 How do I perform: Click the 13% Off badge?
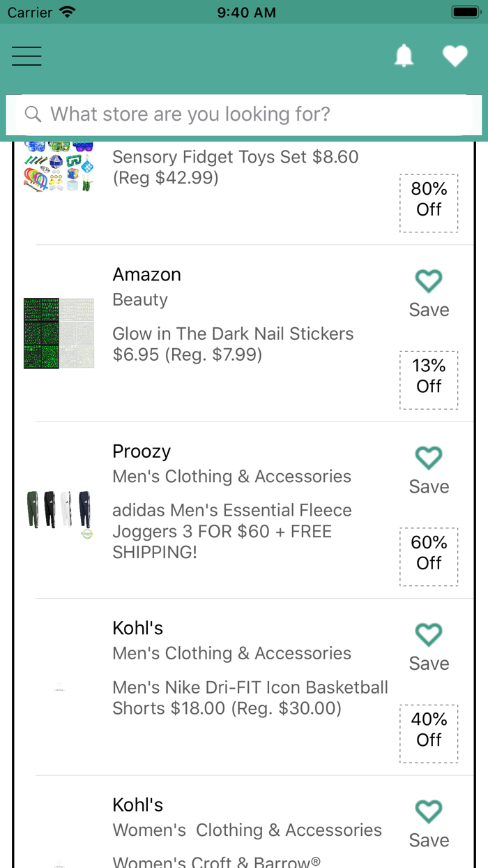pos(428,380)
